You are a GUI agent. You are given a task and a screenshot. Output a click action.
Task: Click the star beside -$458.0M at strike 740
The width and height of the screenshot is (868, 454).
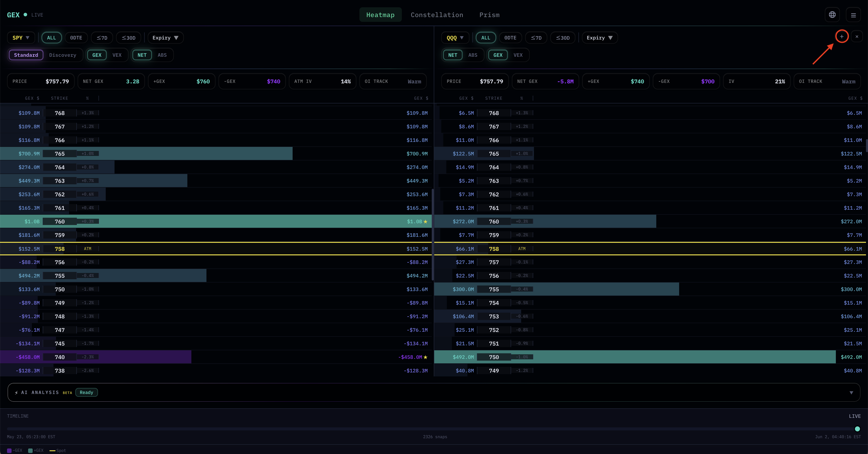pyautogui.click(x=425, y=357)
